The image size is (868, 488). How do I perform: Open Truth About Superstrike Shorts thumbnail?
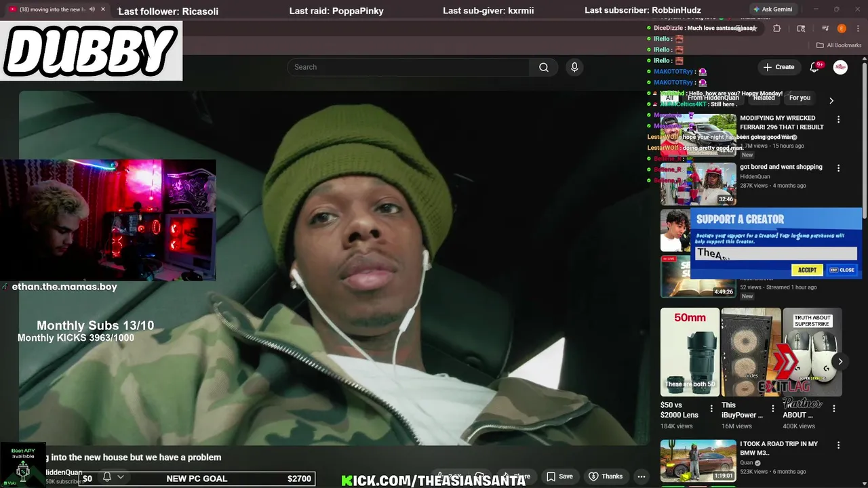pos(812,352)
